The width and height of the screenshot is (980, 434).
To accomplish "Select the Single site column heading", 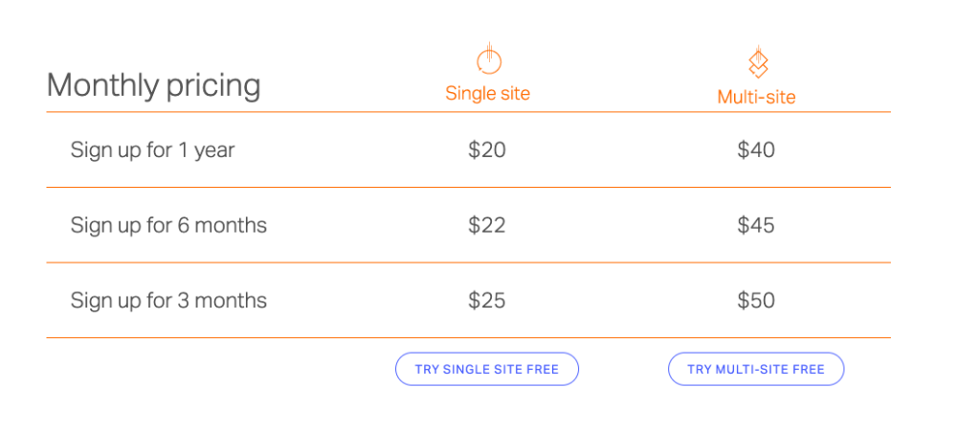I will point(487,93).
